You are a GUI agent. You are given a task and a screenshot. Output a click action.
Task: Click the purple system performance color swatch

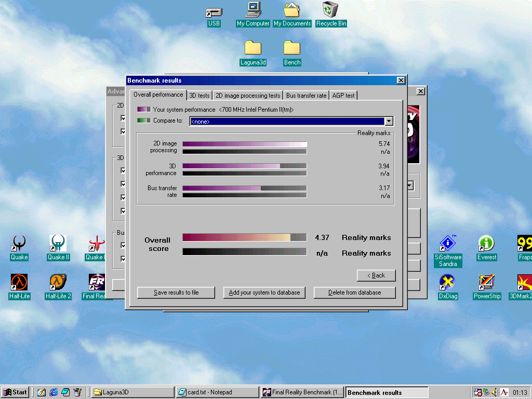(x=144, y=110)
